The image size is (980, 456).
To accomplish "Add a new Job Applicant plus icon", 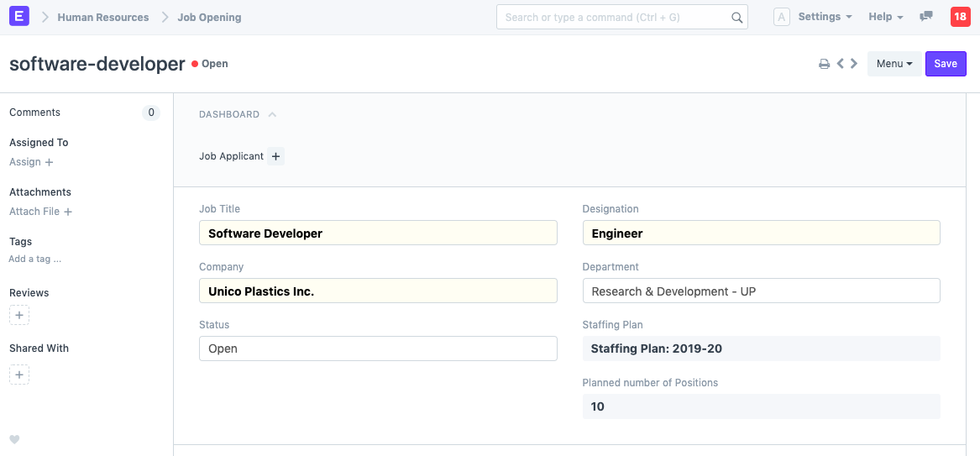I will (276, 156).
